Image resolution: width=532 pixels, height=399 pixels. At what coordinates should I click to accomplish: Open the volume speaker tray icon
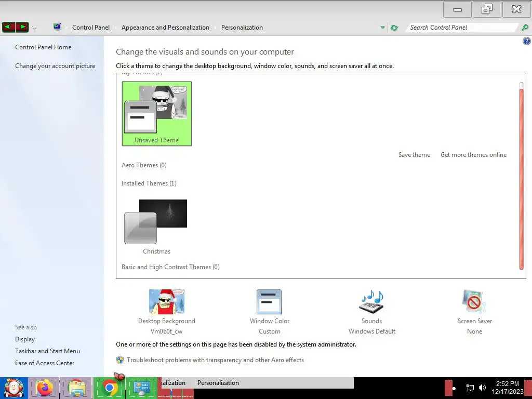pos(482,388)
